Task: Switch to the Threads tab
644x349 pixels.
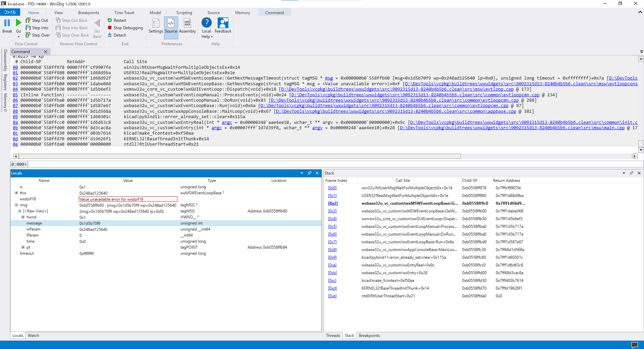Action: (x=333, y=336)
